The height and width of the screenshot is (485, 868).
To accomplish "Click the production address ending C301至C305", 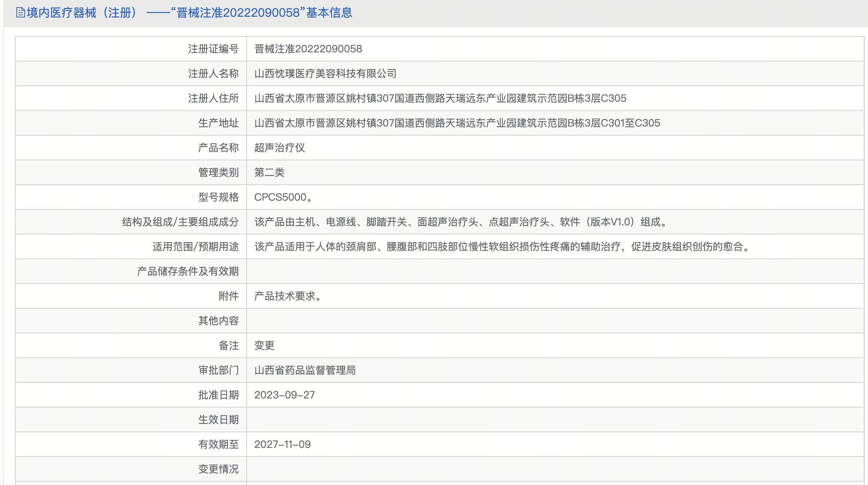I will [x=457, y=123].
